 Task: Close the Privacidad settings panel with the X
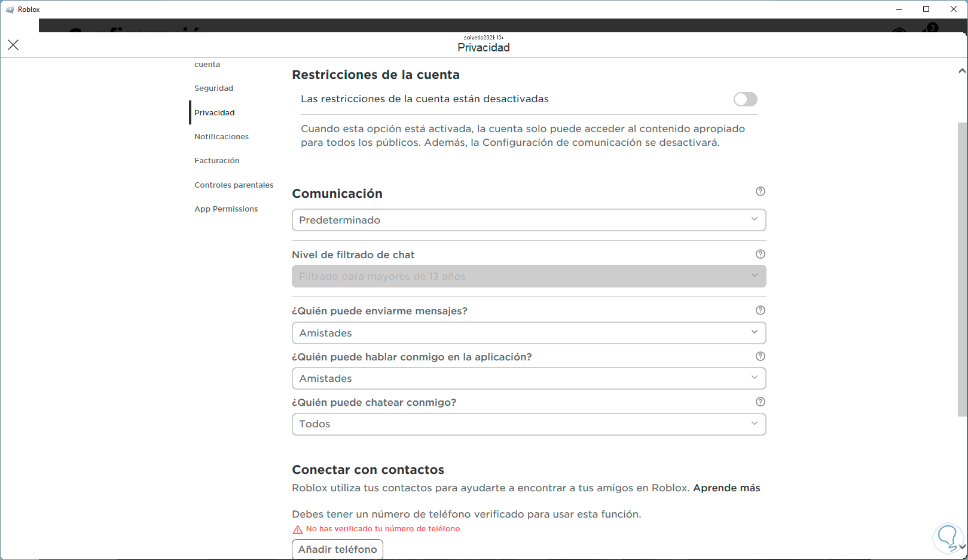point(13,45)
